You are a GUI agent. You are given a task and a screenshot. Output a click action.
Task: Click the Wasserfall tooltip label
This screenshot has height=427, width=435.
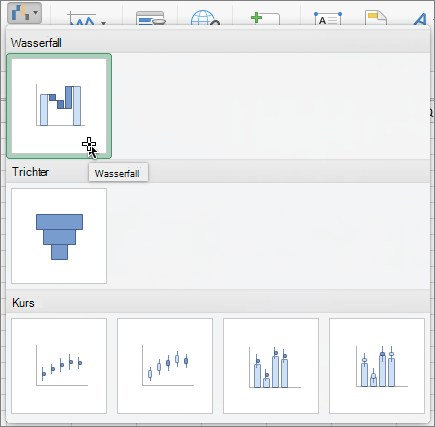click(x=117, y=173)
